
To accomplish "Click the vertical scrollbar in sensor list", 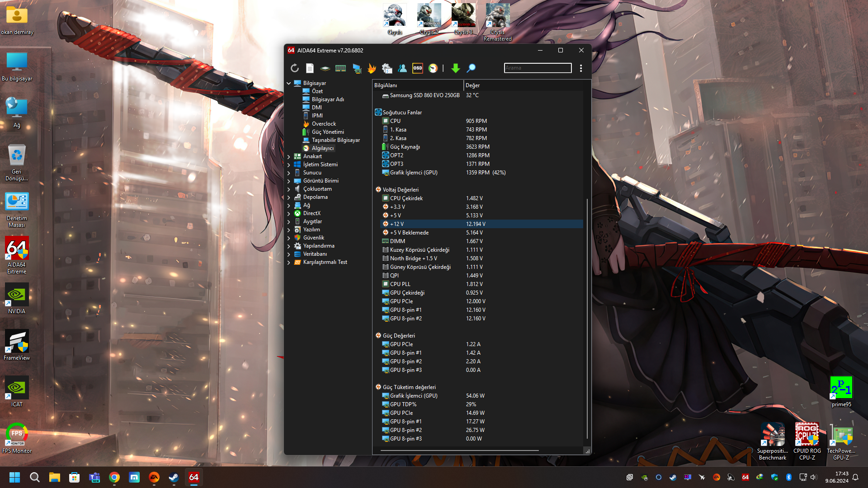I will tap(587, 316).
